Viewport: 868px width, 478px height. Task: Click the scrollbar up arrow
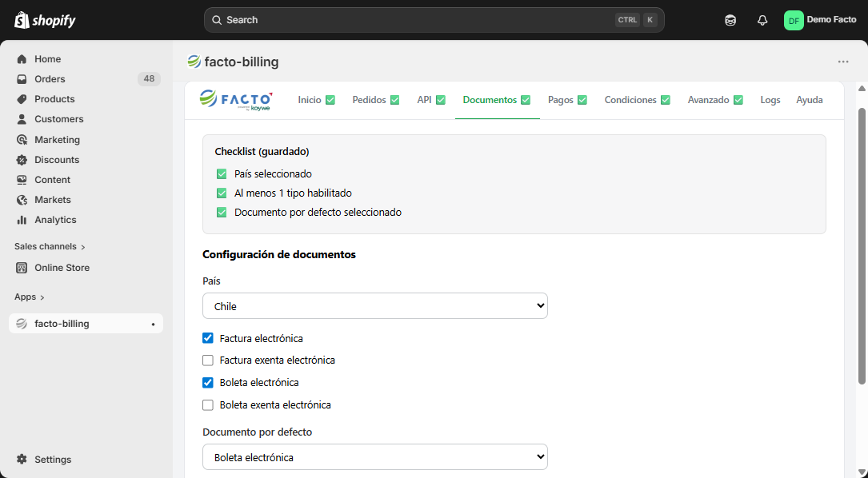862,89
